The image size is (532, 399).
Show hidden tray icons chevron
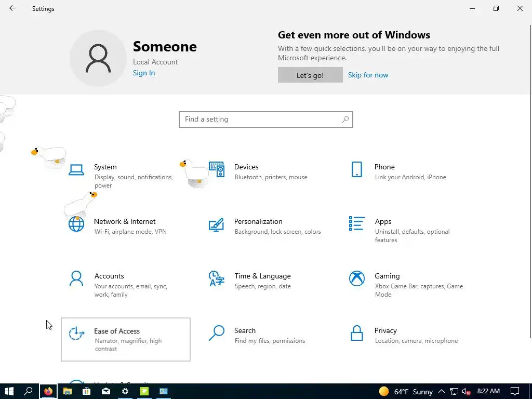(x=442, y=392)
